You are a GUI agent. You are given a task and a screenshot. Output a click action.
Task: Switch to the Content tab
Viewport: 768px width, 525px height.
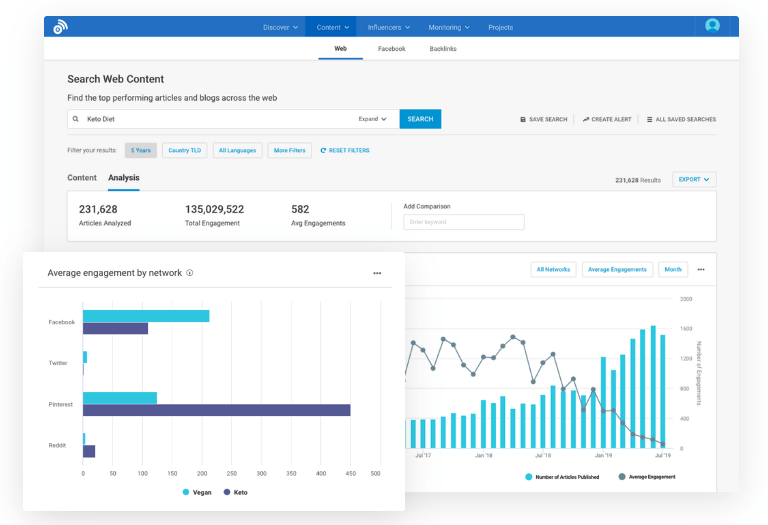point(82,178)
